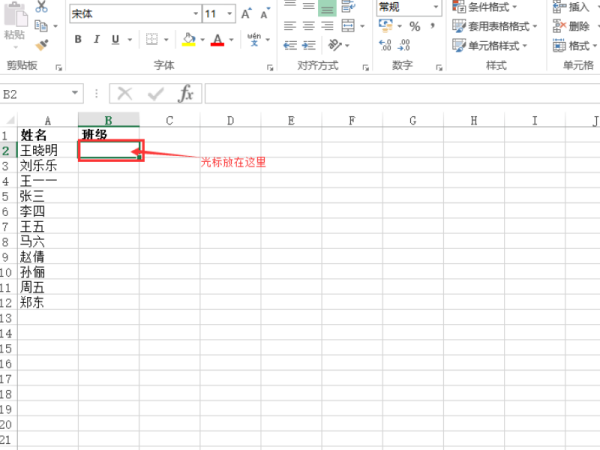Open the font name 宋体 dropdown
Image resolution: width=600 pixels, height=450 pixels.
(x=196, y=14)
